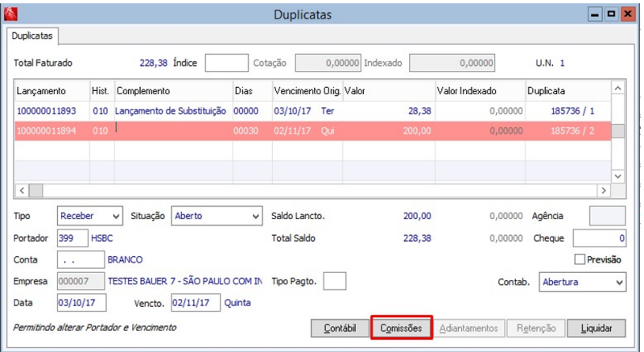Click the Cheque input field

click(600, 238)
